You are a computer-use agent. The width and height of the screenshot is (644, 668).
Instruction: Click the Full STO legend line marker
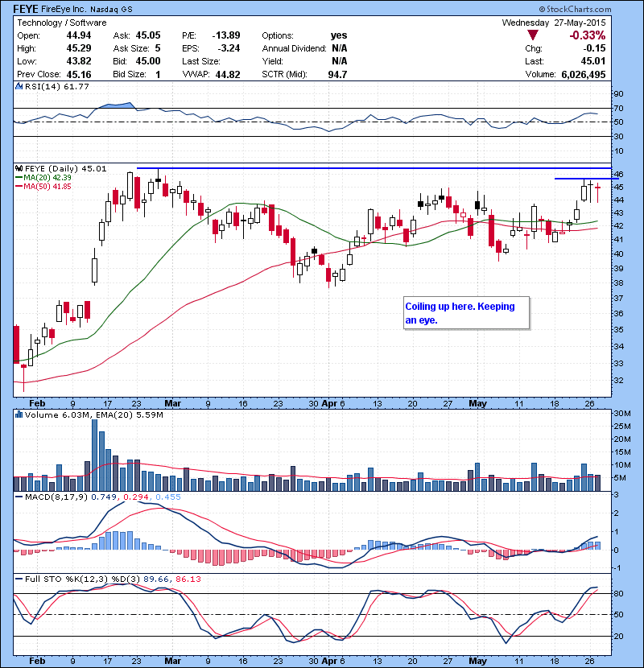tap(19, 579)
